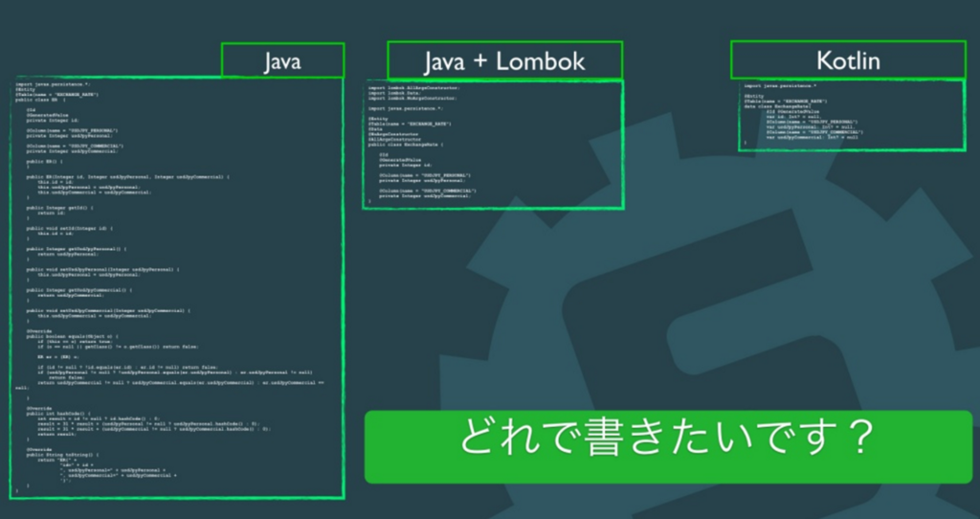Click "public ER() {" constructor line

(44, 161)
